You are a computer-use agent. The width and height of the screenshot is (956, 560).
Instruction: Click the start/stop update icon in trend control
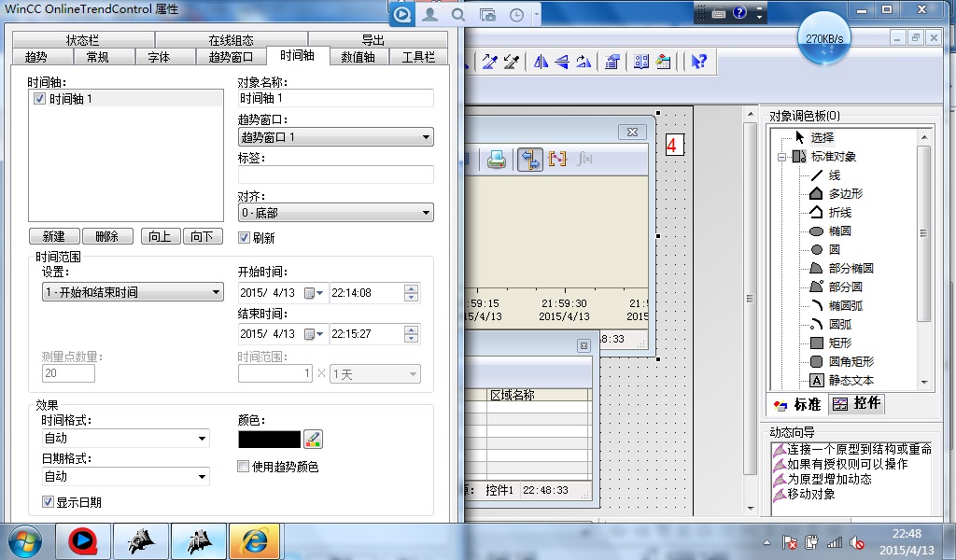point(530,159)
